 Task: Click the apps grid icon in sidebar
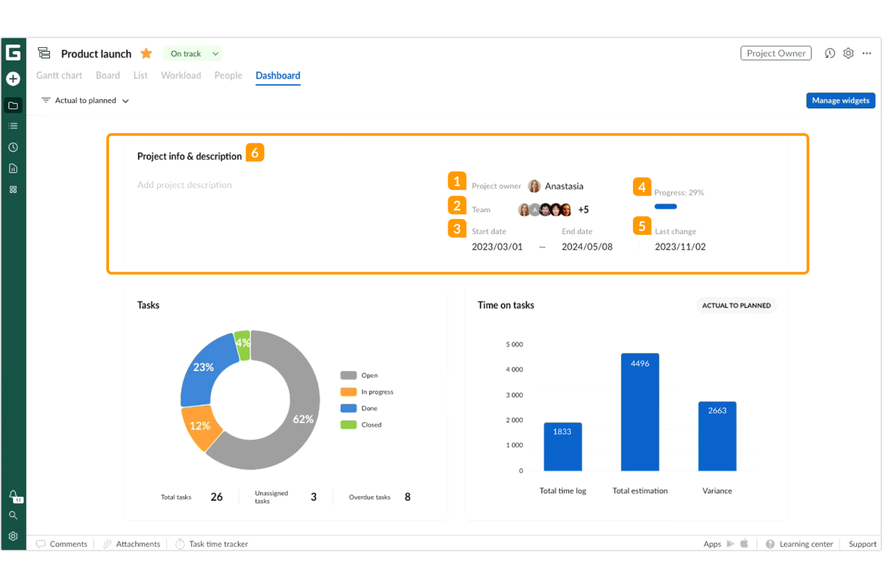pos(13,189)
